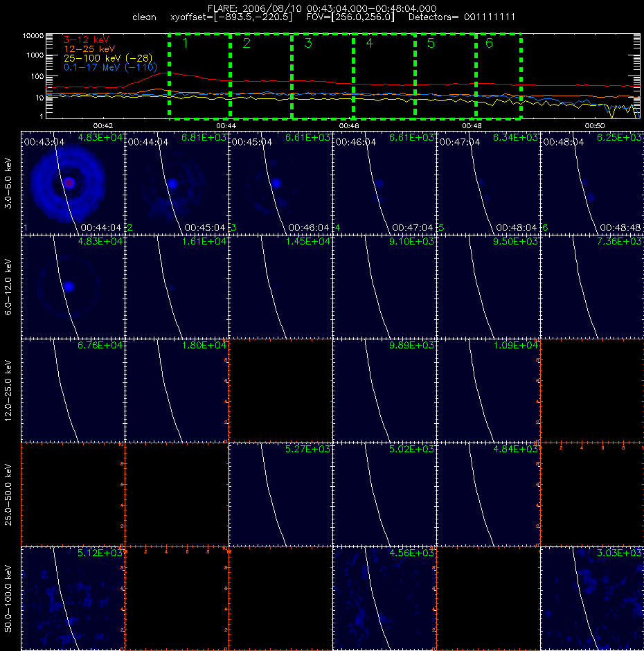Select the 3.0-6.0 keV image starting 00:47:04
Screen dimensions: 644x651
coord(488,183)
